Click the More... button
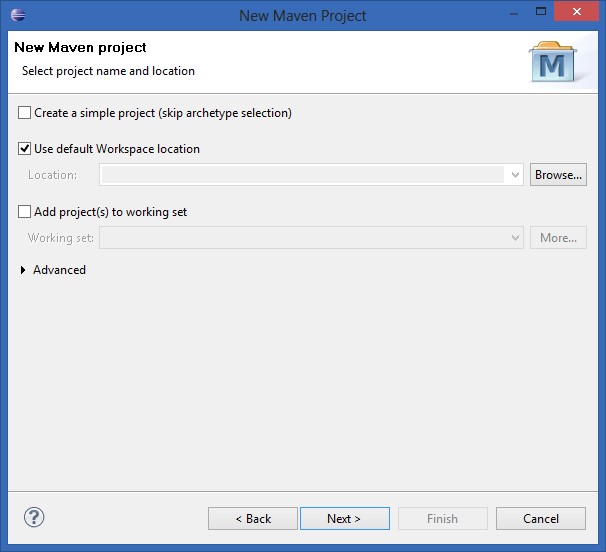606x552 pixels. 558,238
